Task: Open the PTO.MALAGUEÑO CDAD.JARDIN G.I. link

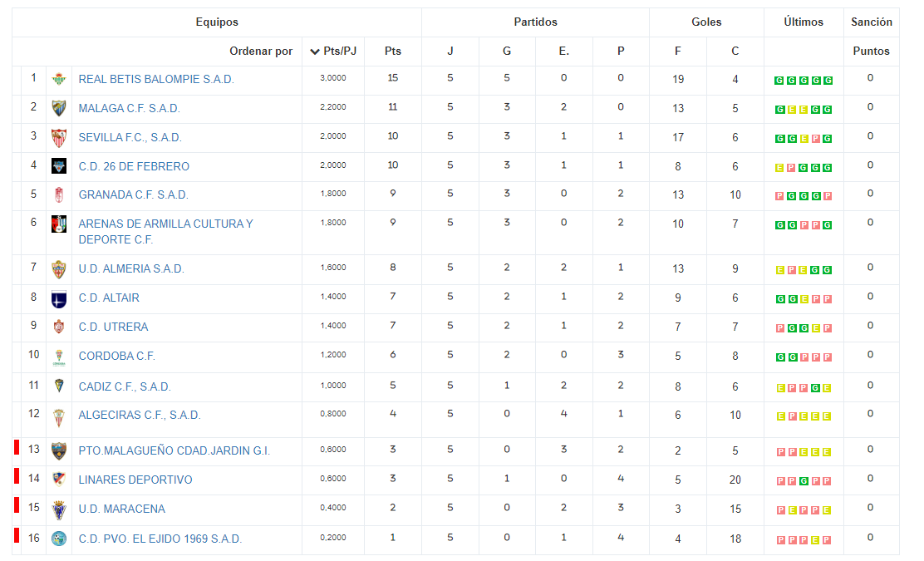Action: coord(174,450)
